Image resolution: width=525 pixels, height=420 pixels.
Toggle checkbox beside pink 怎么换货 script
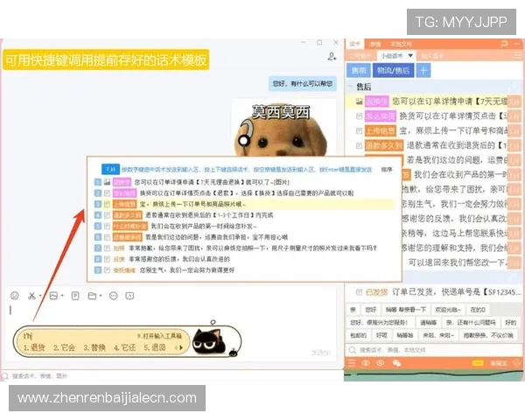(x=359, y=115)
